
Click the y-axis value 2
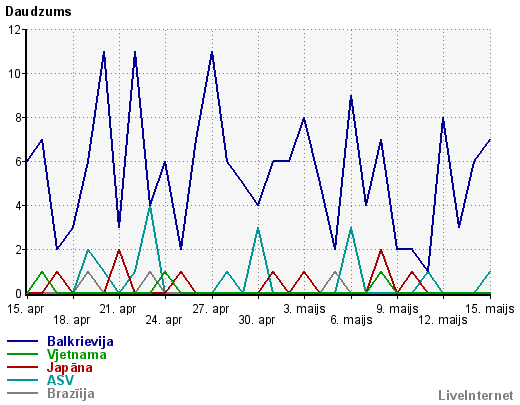point(18,250)
